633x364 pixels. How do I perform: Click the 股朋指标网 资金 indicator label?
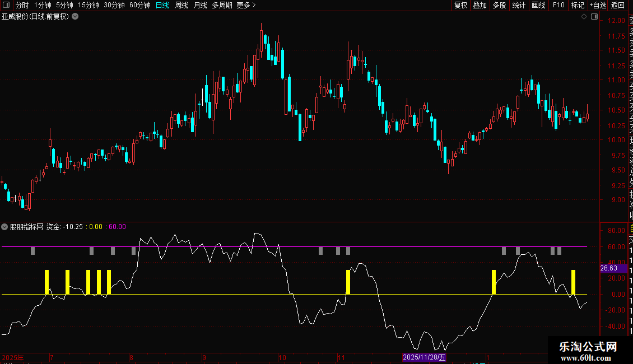[x=35, y=227]
